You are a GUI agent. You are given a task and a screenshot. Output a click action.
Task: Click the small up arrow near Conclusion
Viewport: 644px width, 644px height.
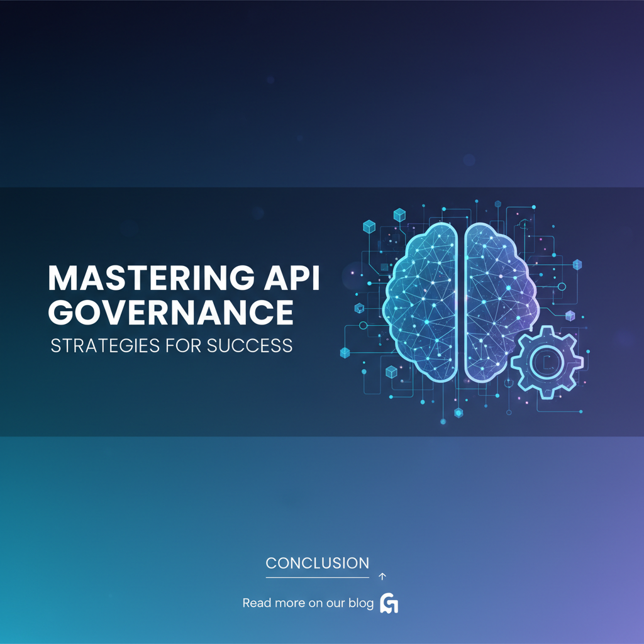click(382, 575)
